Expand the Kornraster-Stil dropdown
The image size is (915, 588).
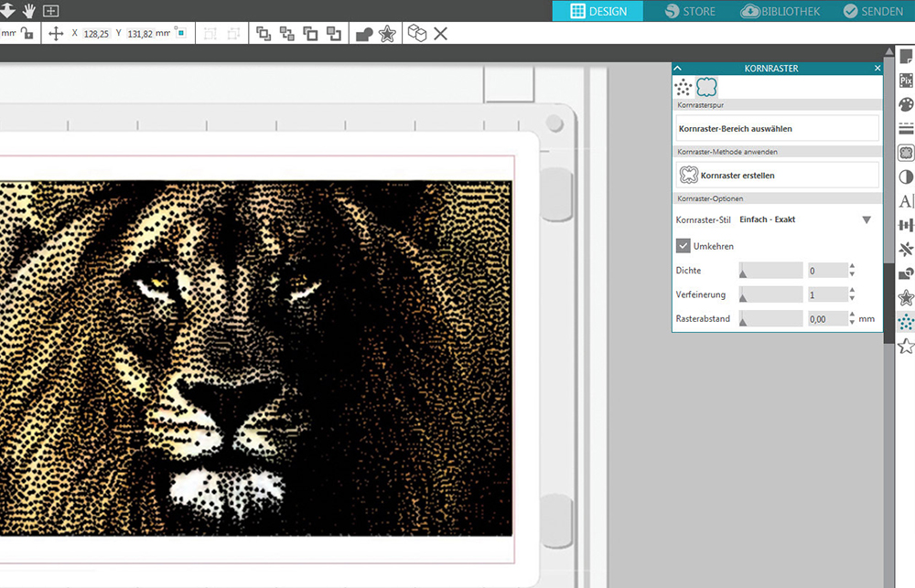pos(866,219)
